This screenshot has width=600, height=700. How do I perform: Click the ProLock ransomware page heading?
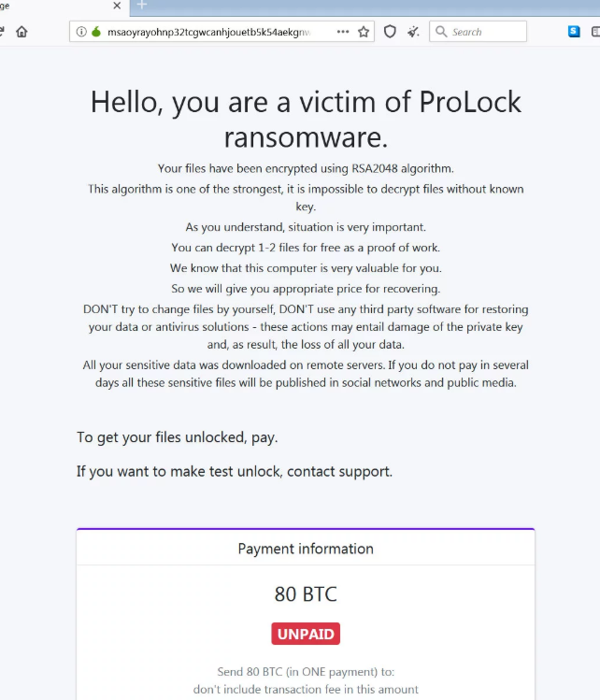pos(306,119)
